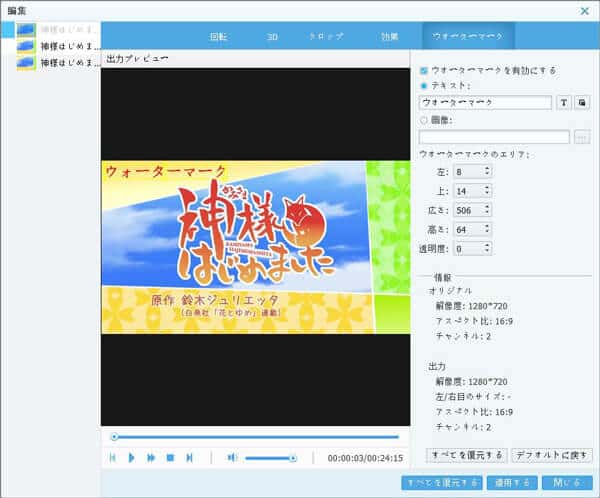Toggle the ウォーターマークを有効にする checkbox
The height and width of the screenshot is (498, 600).
point(424,71)
